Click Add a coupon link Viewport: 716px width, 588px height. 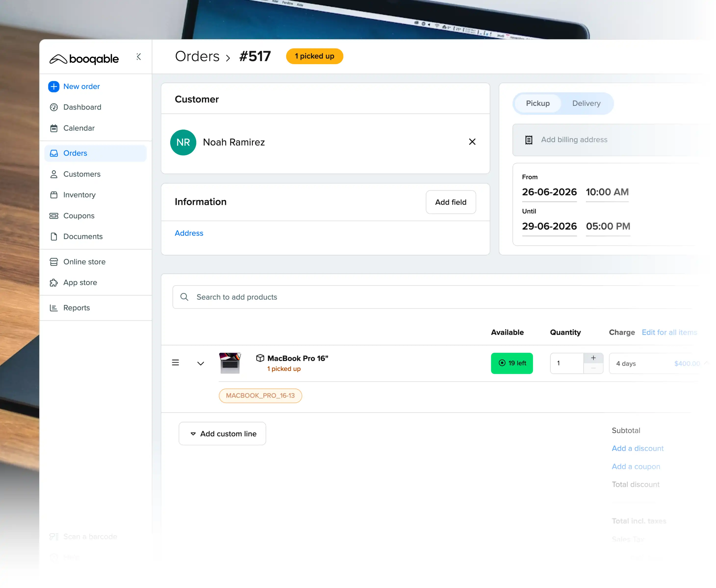[636, 466]
